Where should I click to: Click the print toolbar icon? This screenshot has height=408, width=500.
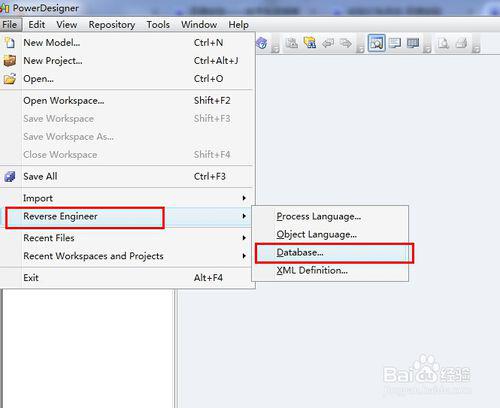[462, 43]
